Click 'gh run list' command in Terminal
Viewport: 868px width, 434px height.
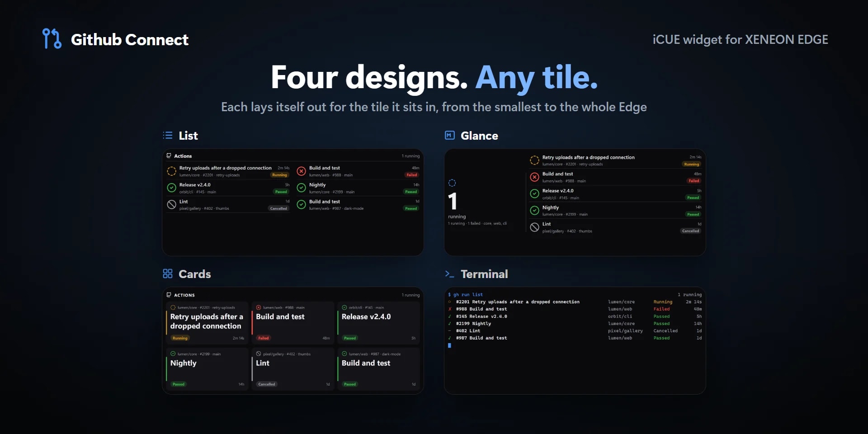[468, 295]
